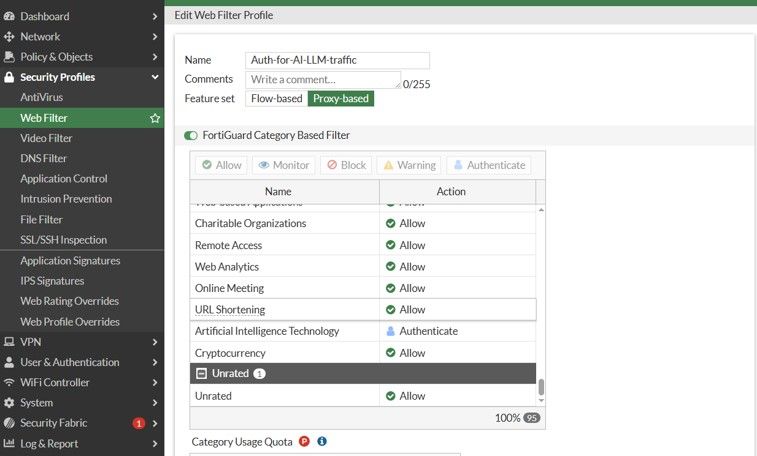Screen dimensions: 757x456
Task: Click the Block action button
Action: (347, 165)
